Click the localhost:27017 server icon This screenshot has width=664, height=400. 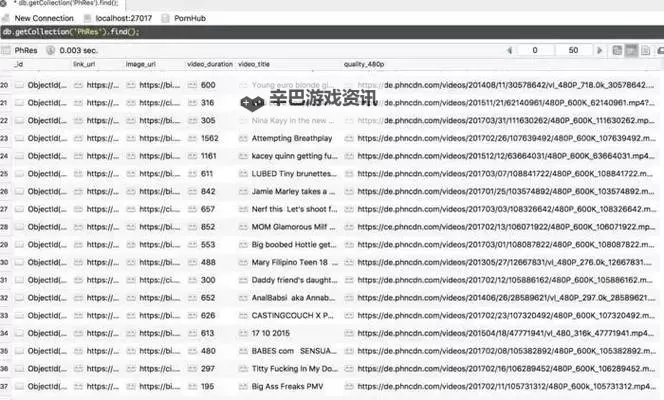pyautogui.click(x=87, y=18)
